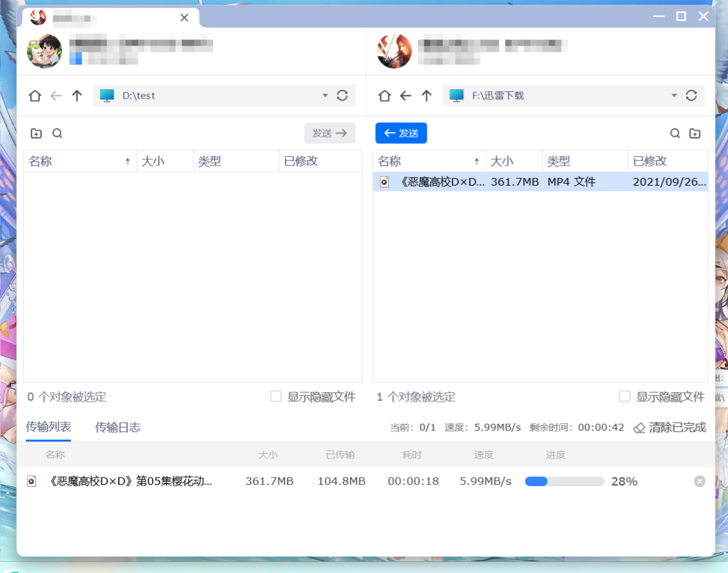
Task: Click 大小 column header in left pane
Action: tap(165, 161)
